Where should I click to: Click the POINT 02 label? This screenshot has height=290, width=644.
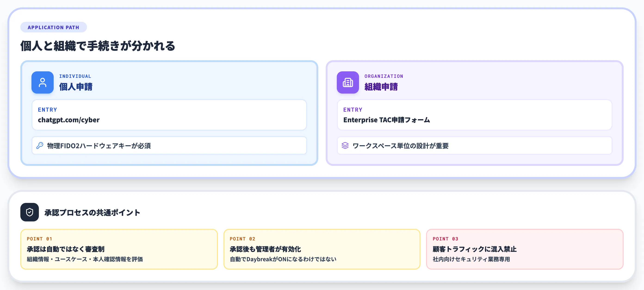tap(242, 239)
